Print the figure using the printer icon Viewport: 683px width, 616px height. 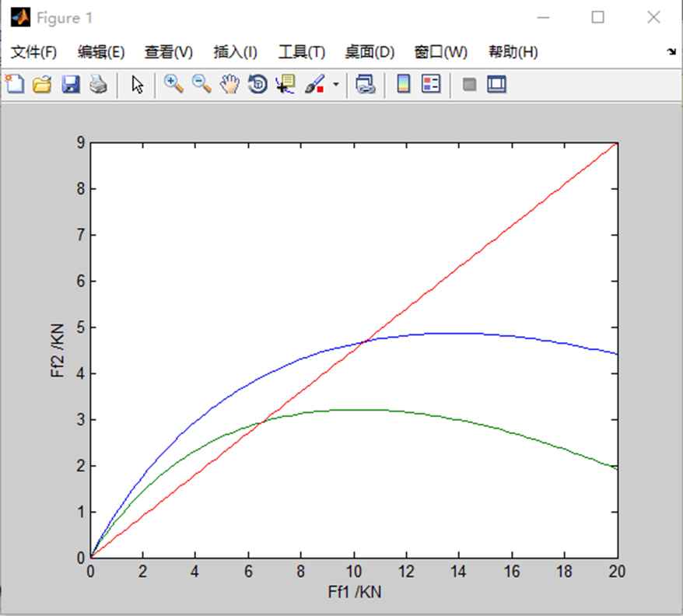click(x=99, y=84)
